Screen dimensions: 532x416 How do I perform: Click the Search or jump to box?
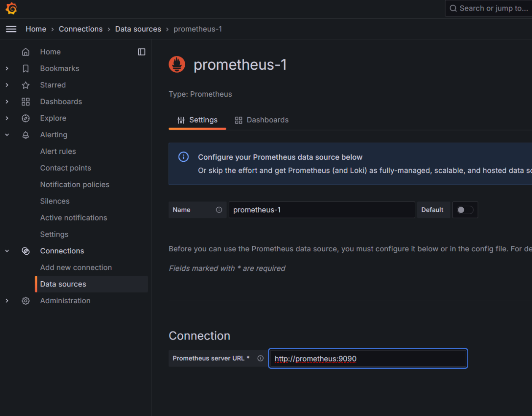tap(489, 8)
